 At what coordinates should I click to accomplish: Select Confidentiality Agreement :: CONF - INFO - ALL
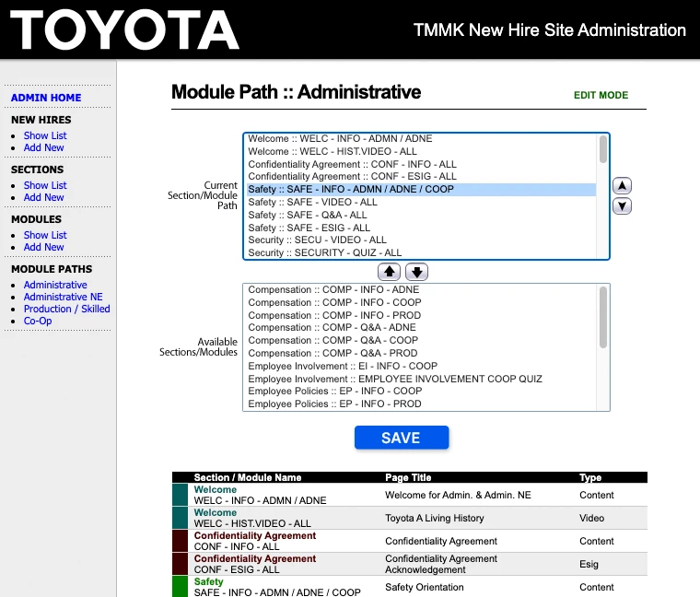(x=422, y=164)
